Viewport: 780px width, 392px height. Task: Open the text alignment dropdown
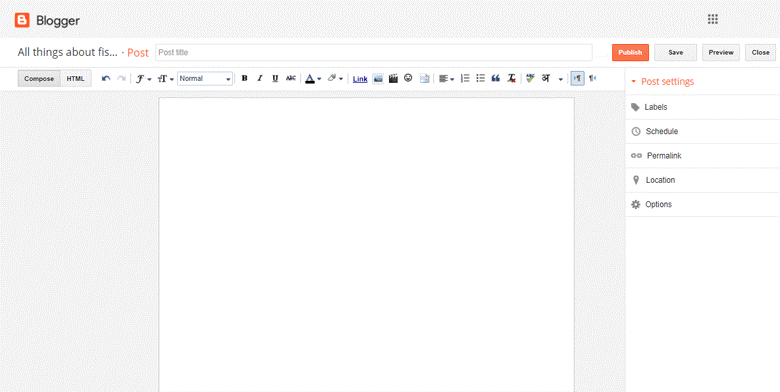pos(447,79)
